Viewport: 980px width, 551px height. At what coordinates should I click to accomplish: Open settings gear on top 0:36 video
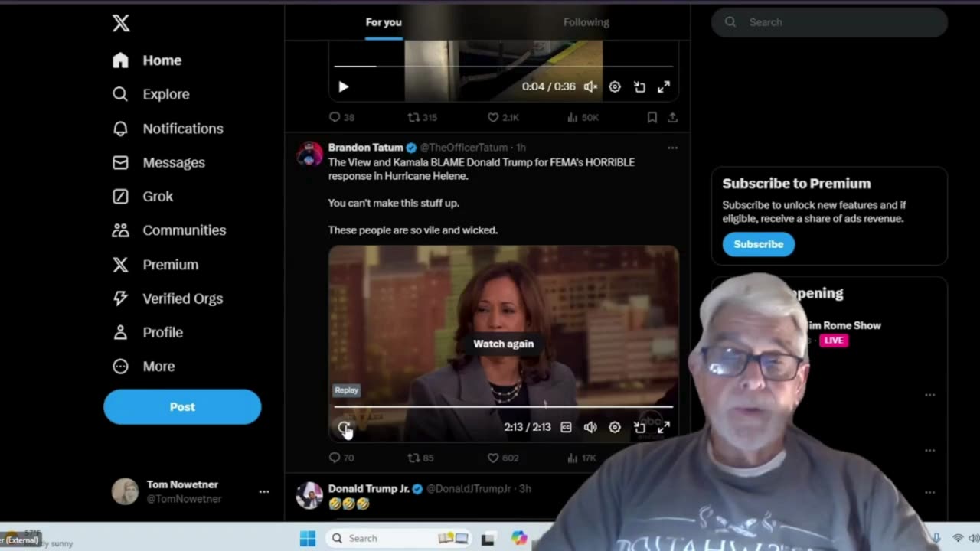[x=615, y=86]
